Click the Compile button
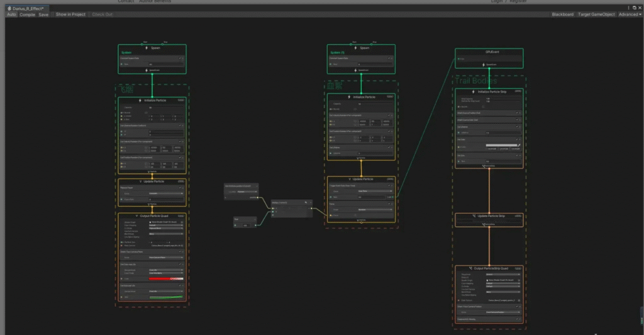The width and height of the screenshot is (644, 335). pyautogui.click(x=28, y=14)
